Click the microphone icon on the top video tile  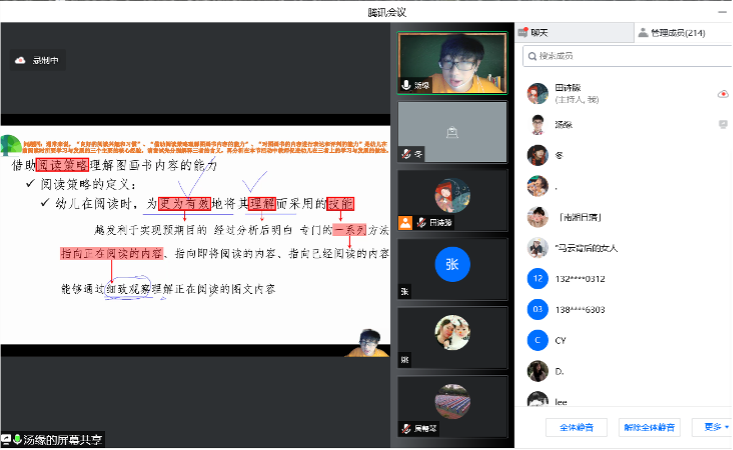(407, 85)
